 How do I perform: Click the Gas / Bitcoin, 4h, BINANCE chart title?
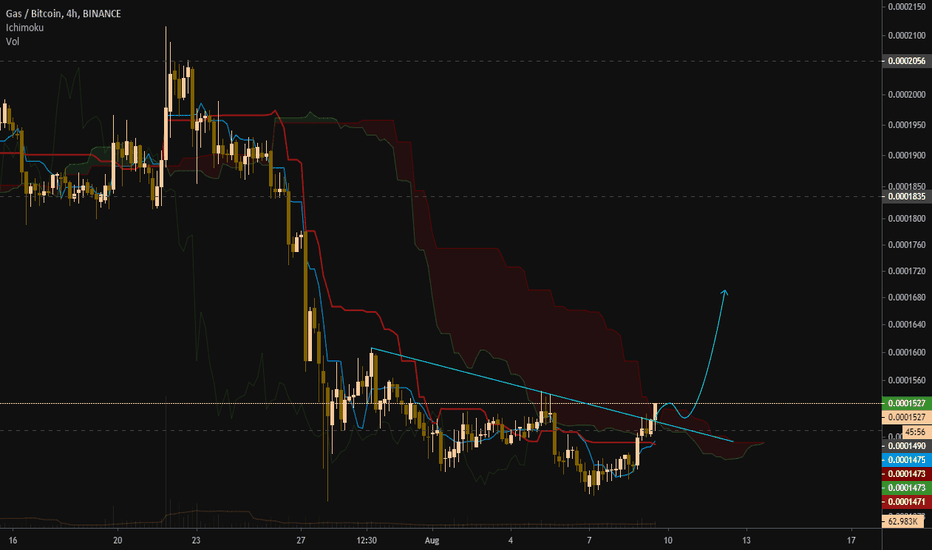coord(63,14)
